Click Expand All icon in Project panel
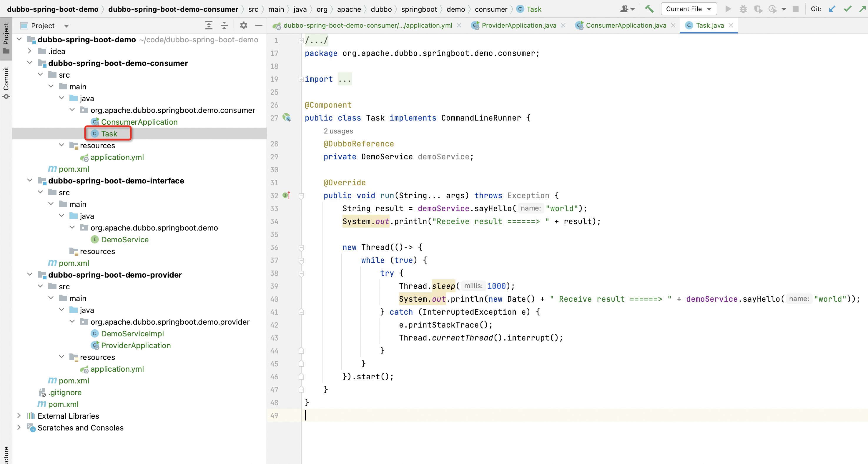Viewport: 868px width, 464px height. pyautogui.click(x=209, y=26)
